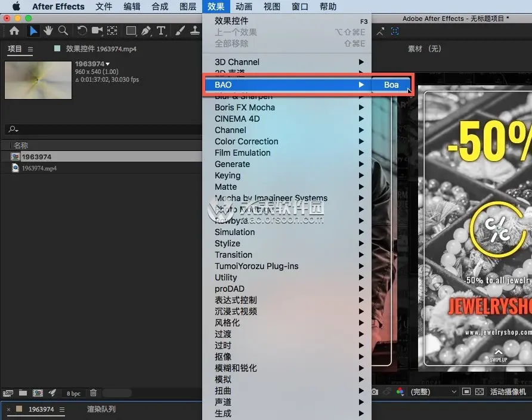Select the Pen tool
Image resolution: width=532 pixels, height=420 pixels.
(146, 31)
